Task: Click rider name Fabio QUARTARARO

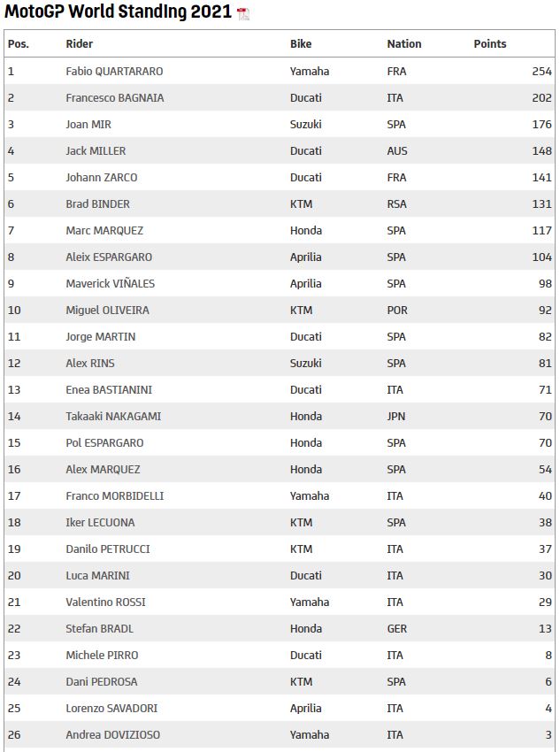Action: click(x=114, y=71)
